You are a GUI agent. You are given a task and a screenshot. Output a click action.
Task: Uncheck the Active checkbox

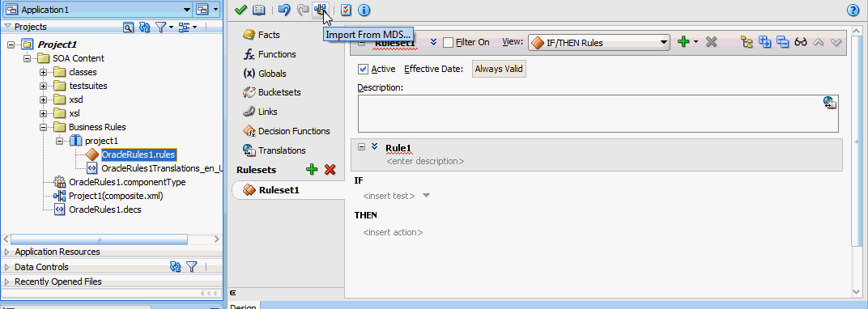363,69
